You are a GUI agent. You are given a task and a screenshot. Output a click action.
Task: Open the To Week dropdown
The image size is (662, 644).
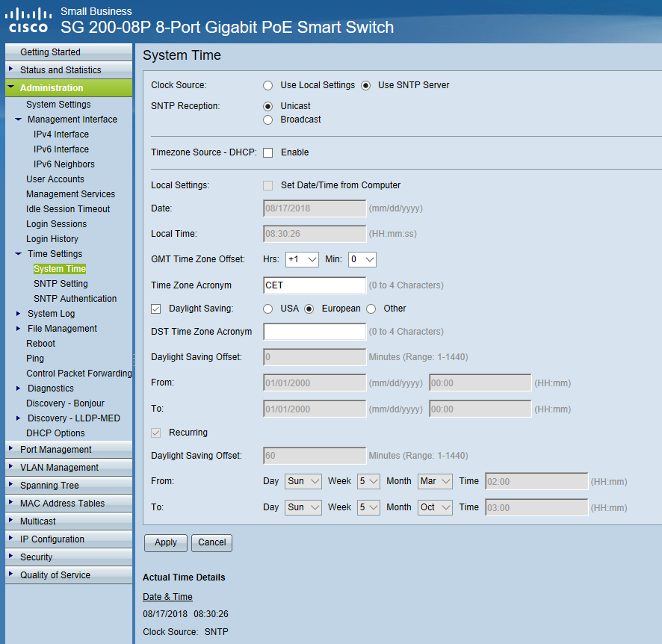(368, 507)
